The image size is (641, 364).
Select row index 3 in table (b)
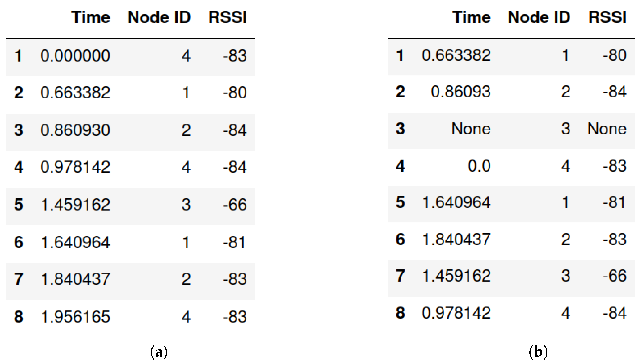coord(400,129)
